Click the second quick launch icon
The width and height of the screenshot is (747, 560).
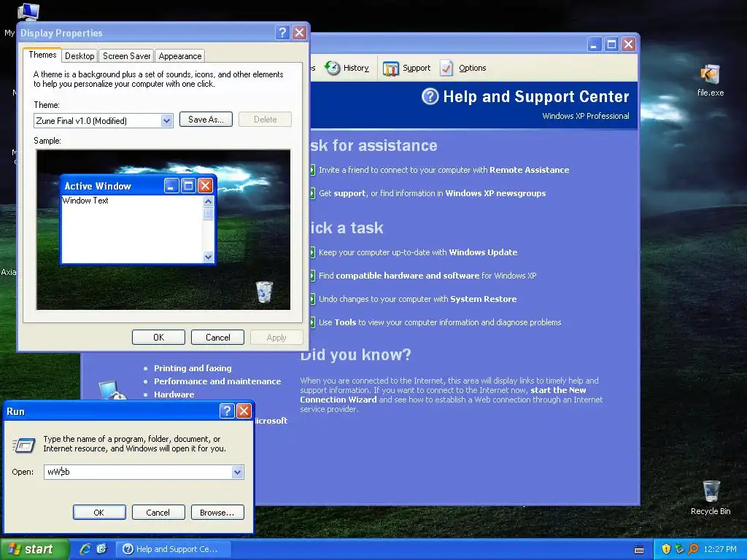[102, 549]
